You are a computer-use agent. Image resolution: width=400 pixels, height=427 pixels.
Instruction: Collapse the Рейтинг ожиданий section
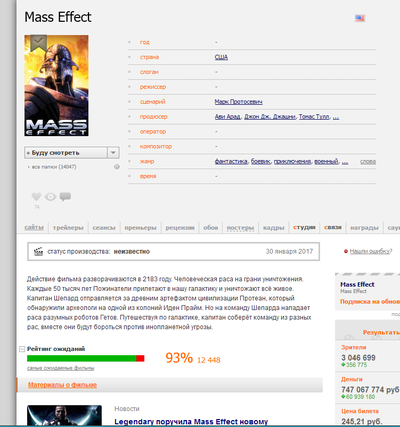(x=22, y=349)
